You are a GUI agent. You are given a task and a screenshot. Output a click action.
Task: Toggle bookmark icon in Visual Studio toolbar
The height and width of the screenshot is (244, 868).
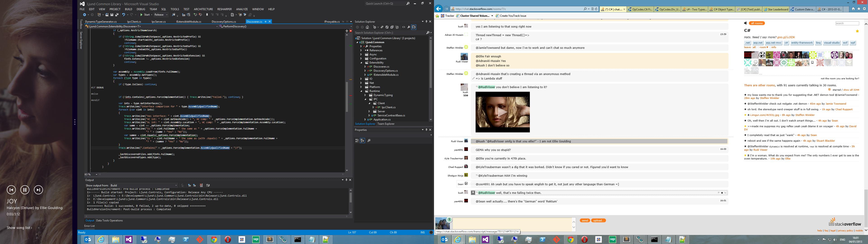coord(207,15)
